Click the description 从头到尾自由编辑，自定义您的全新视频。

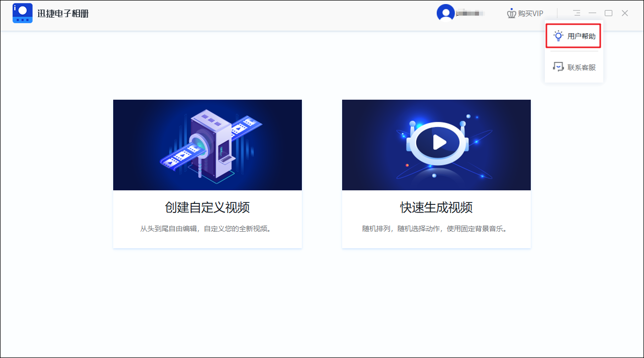click(207, 229)
